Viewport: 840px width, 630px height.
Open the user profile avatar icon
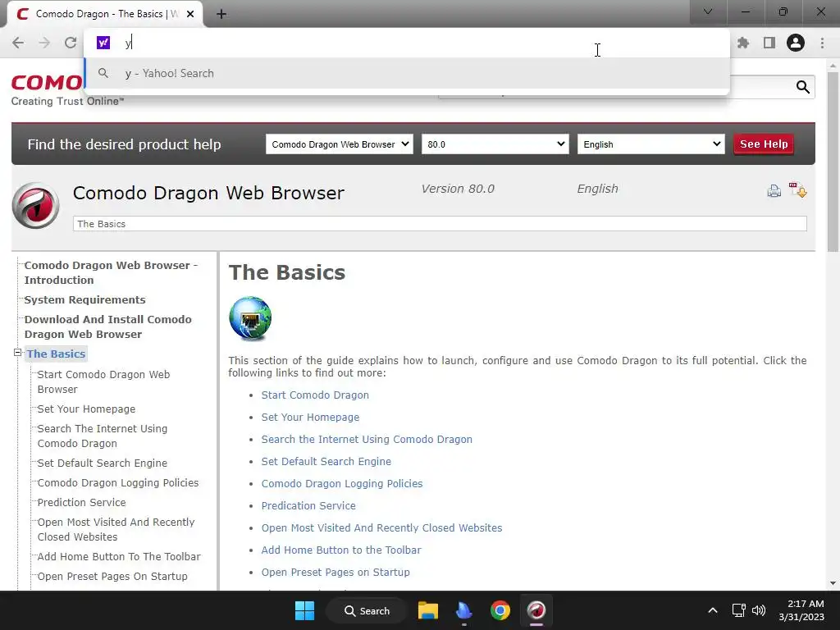coord(796,43)
